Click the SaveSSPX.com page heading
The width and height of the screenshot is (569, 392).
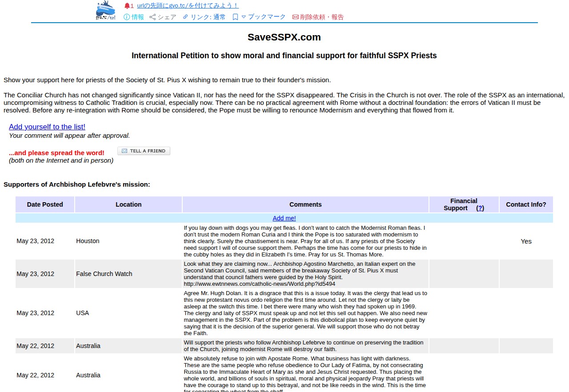(284, 37)
